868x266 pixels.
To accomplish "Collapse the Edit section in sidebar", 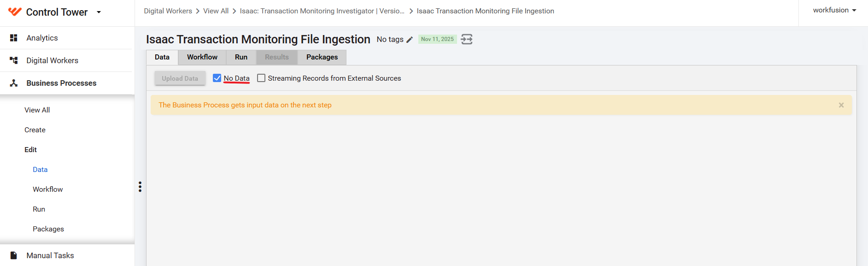I will pos(30,150).
